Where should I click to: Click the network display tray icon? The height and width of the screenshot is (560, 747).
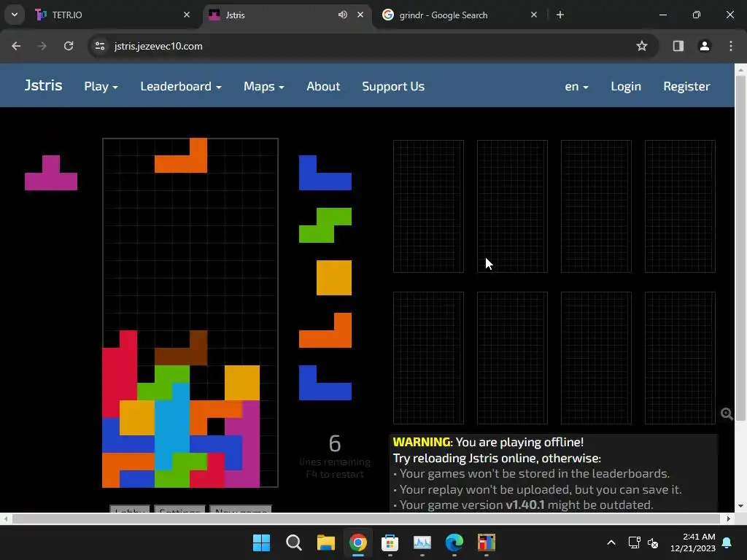(x=634, y=542)
